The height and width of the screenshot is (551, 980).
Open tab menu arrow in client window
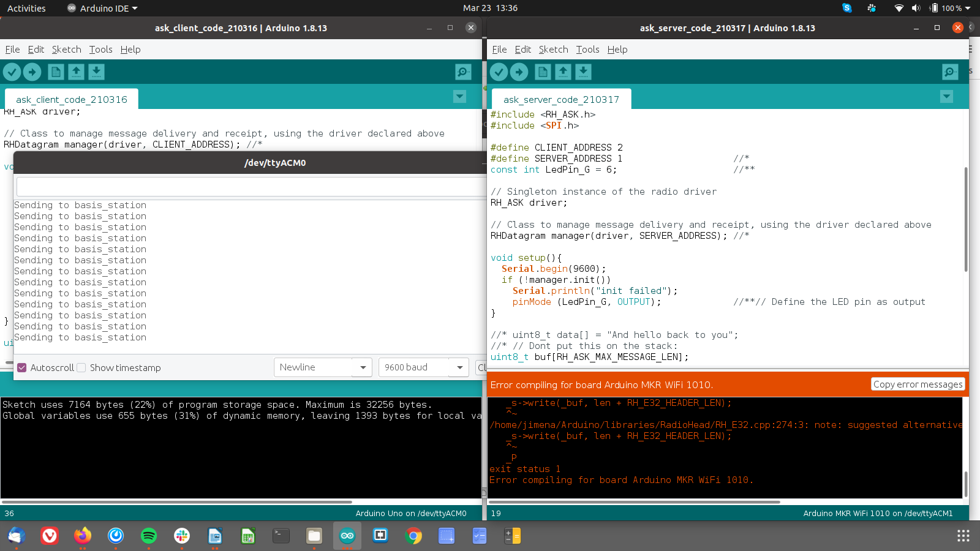point(459,97)
